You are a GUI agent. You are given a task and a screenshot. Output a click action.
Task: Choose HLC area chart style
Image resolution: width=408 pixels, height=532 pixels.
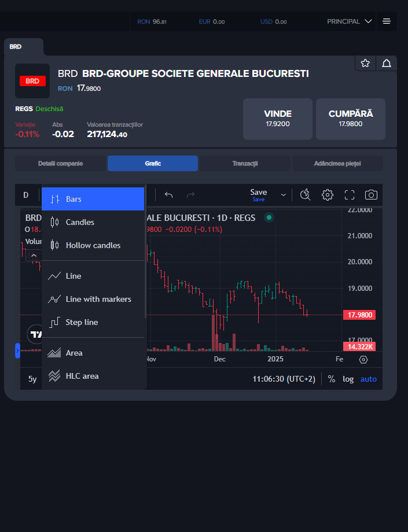pyautogui.click(x=93, y=376)
